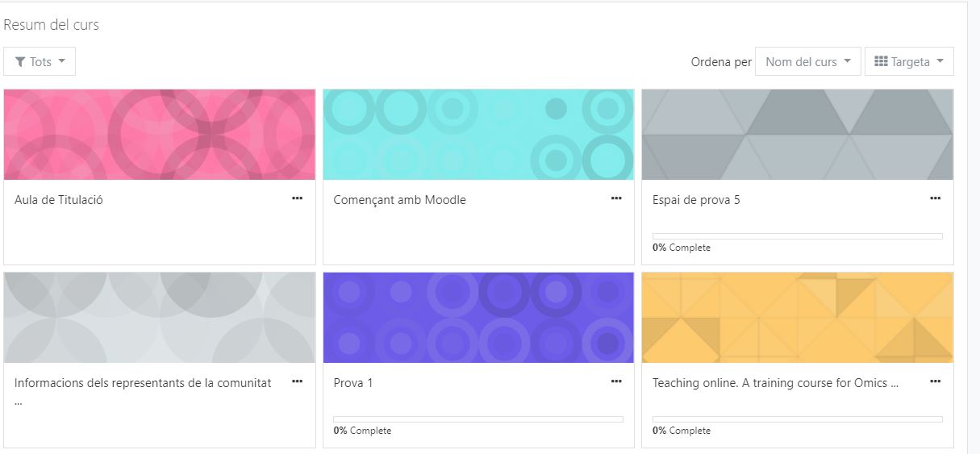Viewport: 980px width, 454px height.
Task: Open three-dot menu for Aula de Titulació
Action: [297, 198]
